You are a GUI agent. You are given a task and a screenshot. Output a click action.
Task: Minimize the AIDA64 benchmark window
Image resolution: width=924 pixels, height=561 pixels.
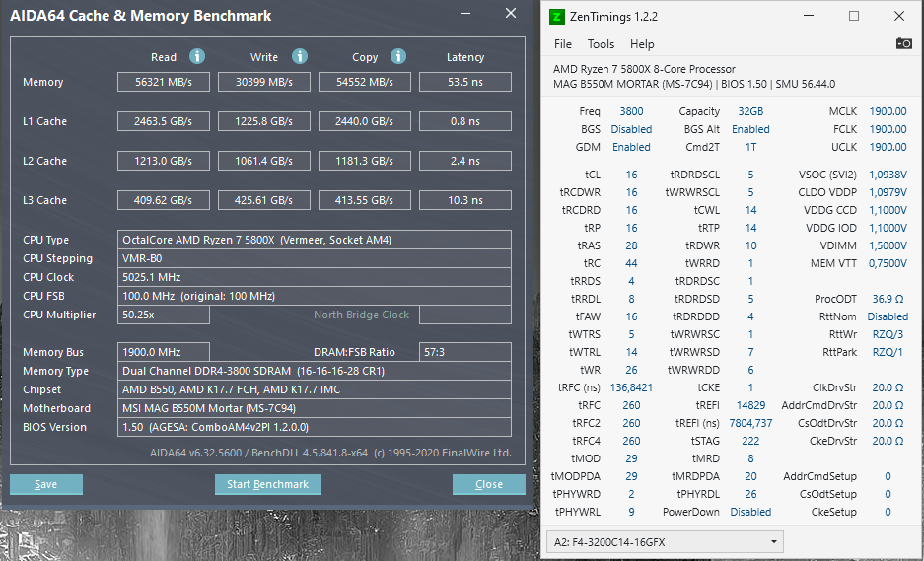pos(465,14)
